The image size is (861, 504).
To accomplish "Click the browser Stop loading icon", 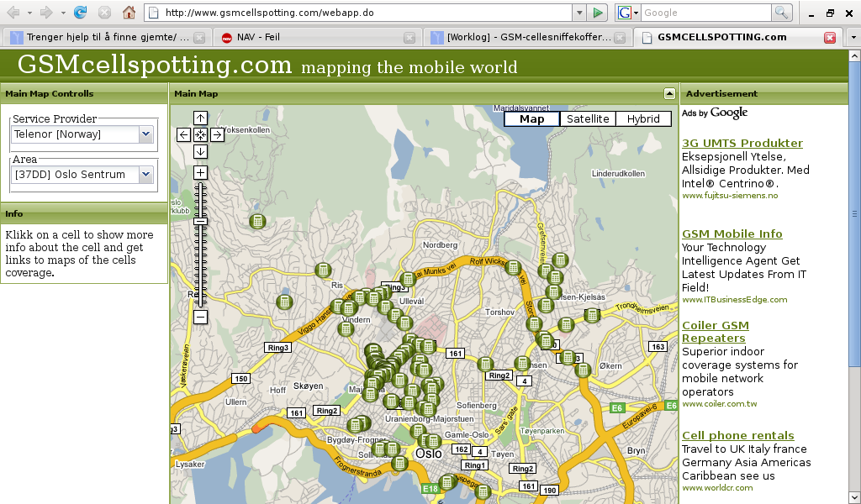I will tap(104, 12).
